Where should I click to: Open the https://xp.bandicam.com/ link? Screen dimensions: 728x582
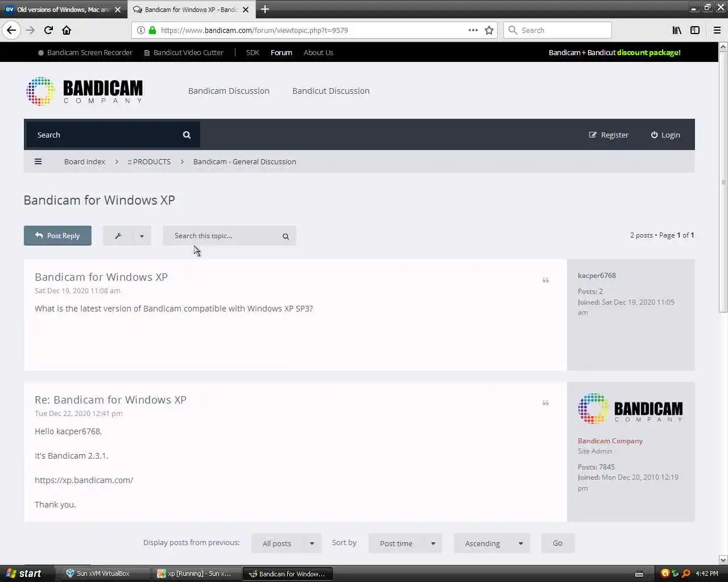tap(84, 480)
